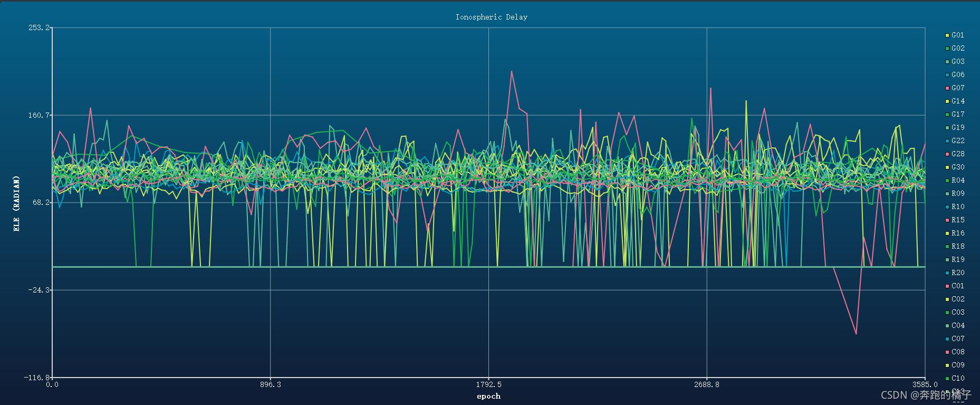Hide the G19 line via the legend
980x405 pixels.
[x=955, y=128]
